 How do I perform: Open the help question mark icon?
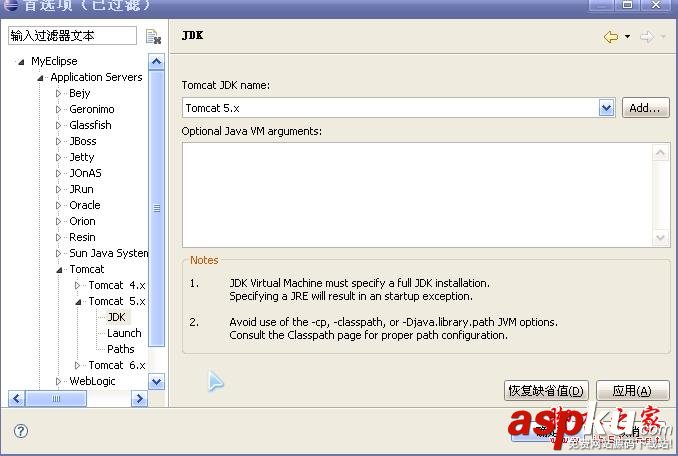[21, 431]
